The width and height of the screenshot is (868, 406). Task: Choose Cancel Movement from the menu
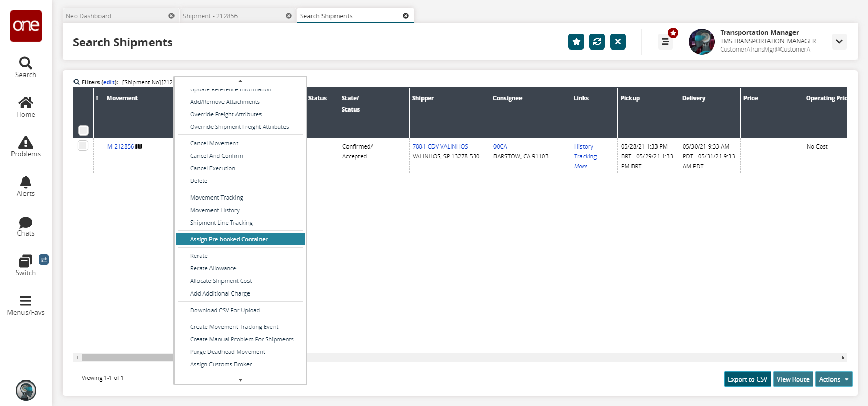tap(214, 143)
